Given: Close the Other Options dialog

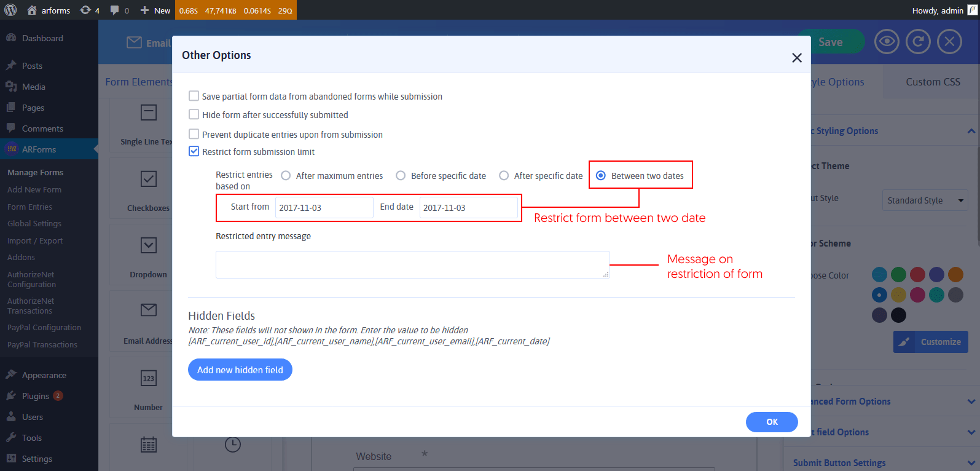Looking at the screenshot, I should pos(797,58).
